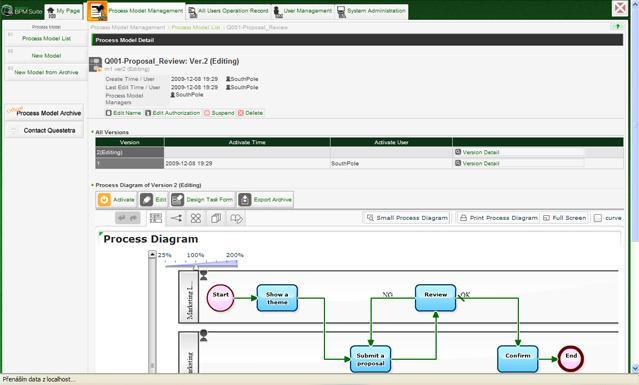Click Small Process Diagram button
The width and height of the screenshot is (639, 385).
(406, 218)
